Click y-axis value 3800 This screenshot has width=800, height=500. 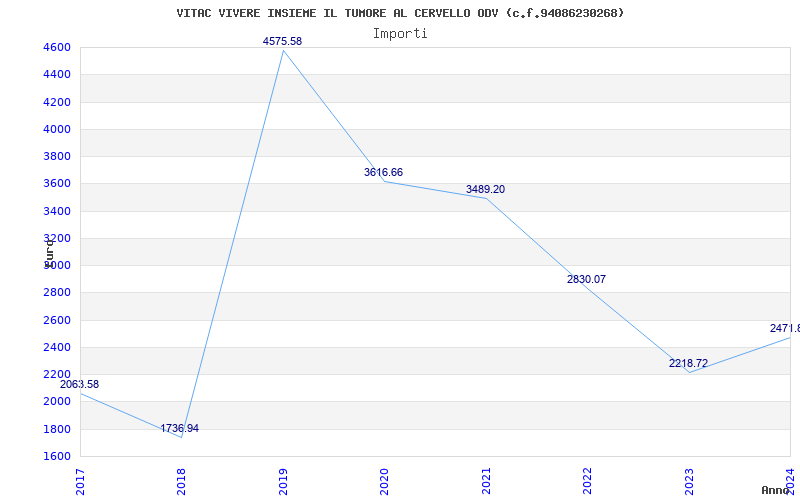click(57, 156)
